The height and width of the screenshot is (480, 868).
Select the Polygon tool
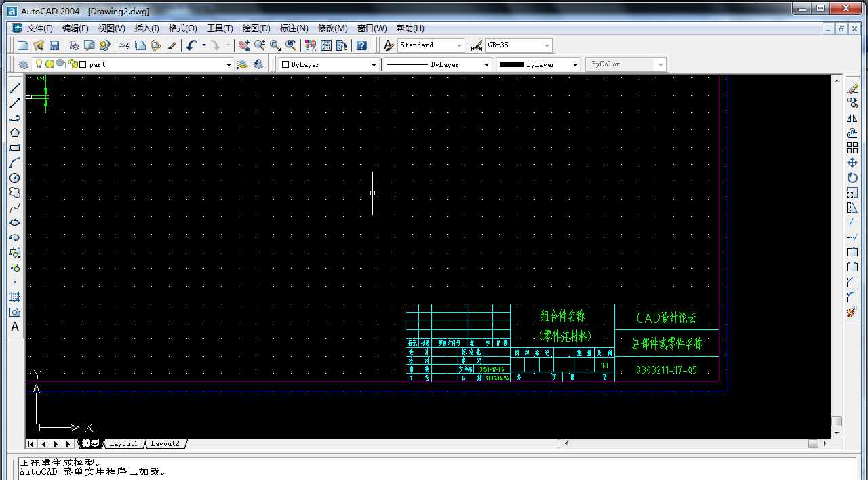[15, 133]
